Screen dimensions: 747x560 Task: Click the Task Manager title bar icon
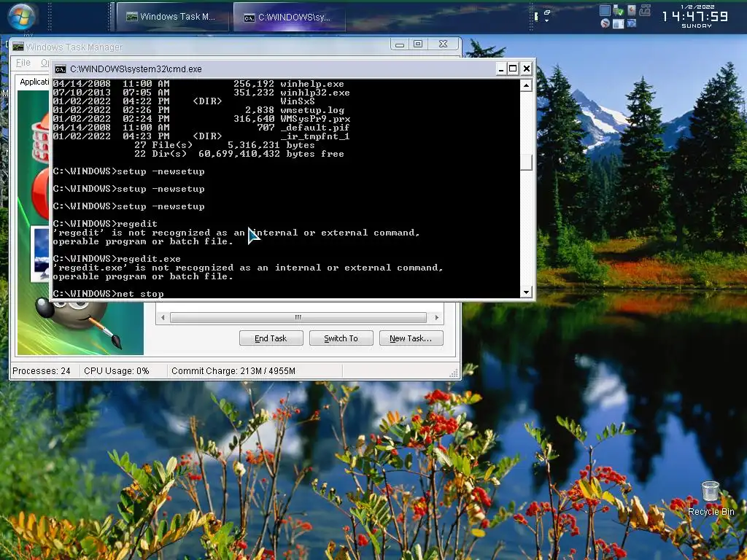[x=18, y=46]
